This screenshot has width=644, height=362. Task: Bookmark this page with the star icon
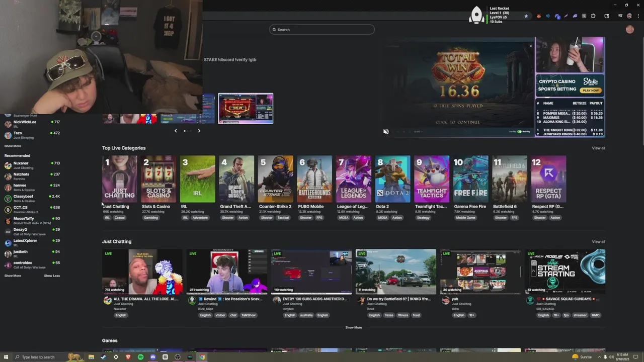tap(526, 16)
